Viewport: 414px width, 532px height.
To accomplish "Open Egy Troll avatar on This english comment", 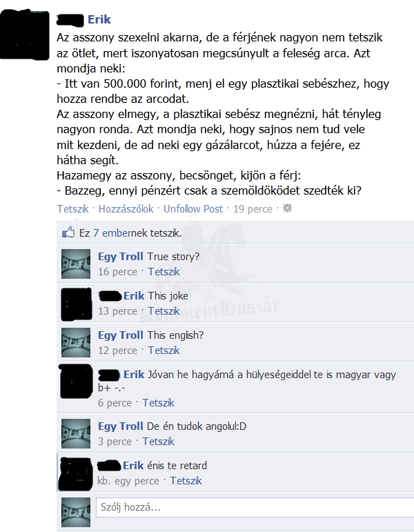I will point(76,342).
